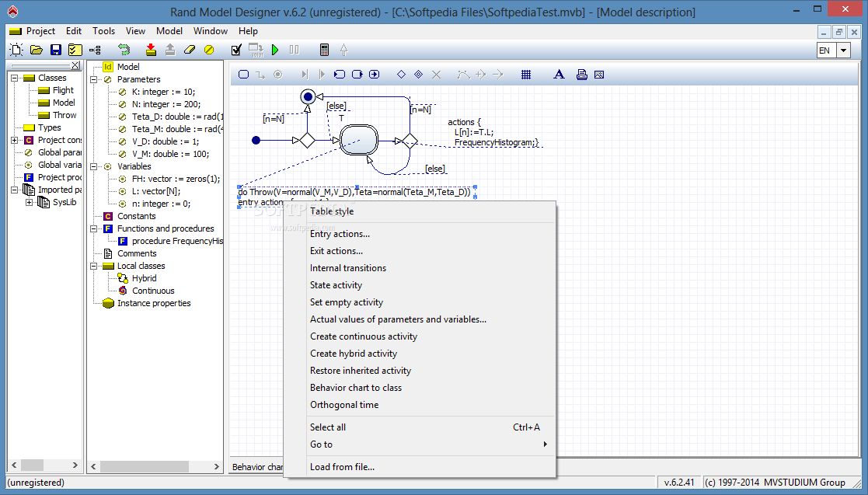Select the rounded state shape tool
The image size is (868, 495).
click(243, 74)
